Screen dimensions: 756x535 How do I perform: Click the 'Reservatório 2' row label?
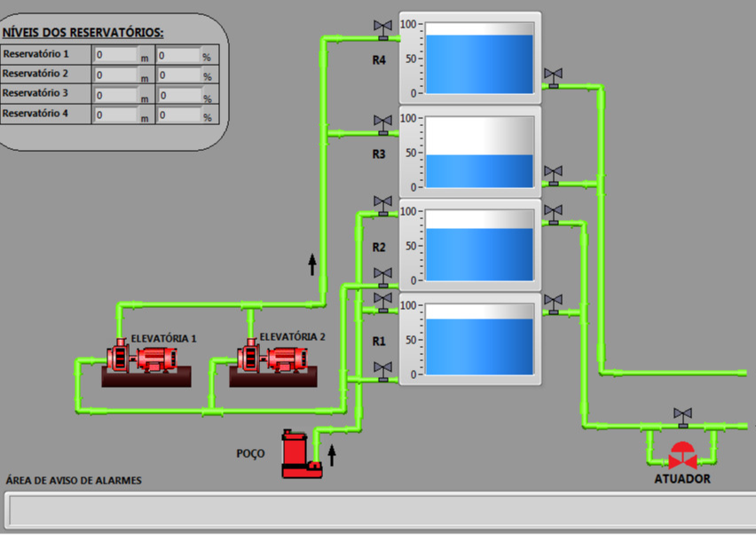(35, 74)
